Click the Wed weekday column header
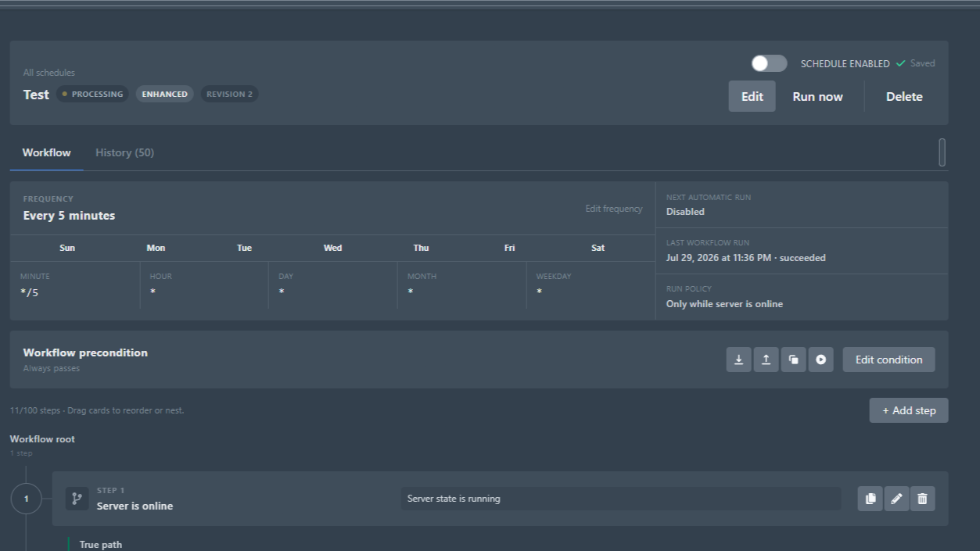 click(332, 248)
